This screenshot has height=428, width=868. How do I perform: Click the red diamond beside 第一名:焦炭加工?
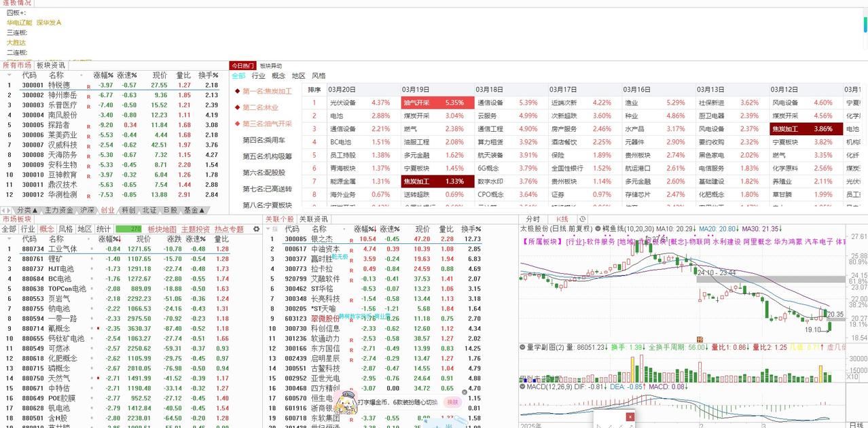(237, 91)
